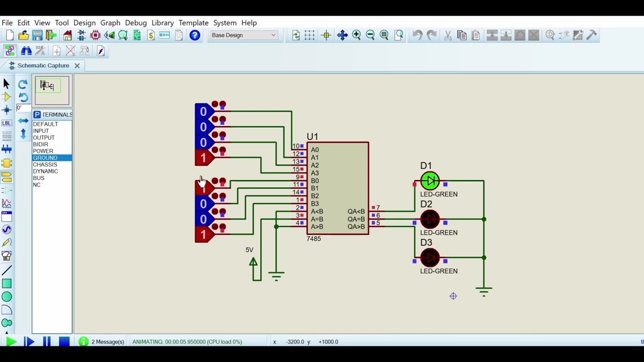This screenshot has height=362, width=644.
Task: Select the Pan (center at cursor) icon
Action: 342,35
